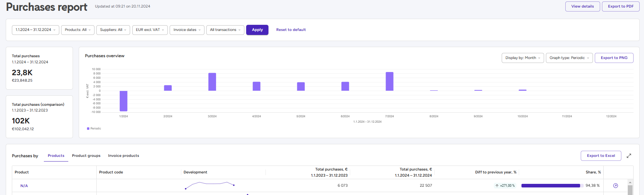Export the report to PDF
Viewport: 644px width, 195px height.
click(621, 6)
